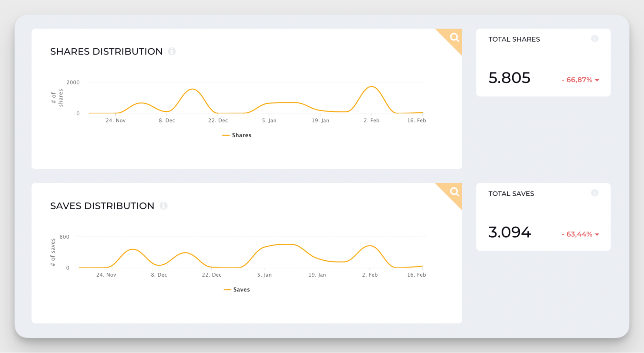644x353 pixels.
Task: Click the info icon on TOTAL SHARES card
Action: click(x=594, y=39)
